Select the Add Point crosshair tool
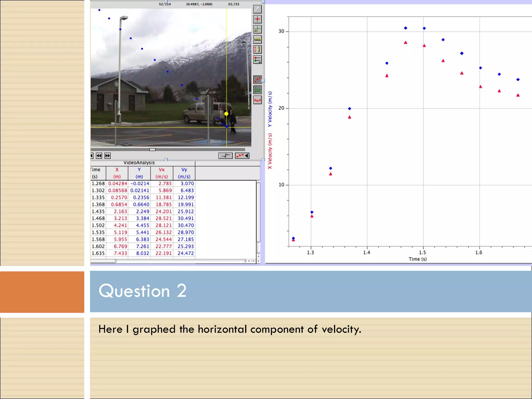Screen dimensions: 532x399 pos(257,19)
